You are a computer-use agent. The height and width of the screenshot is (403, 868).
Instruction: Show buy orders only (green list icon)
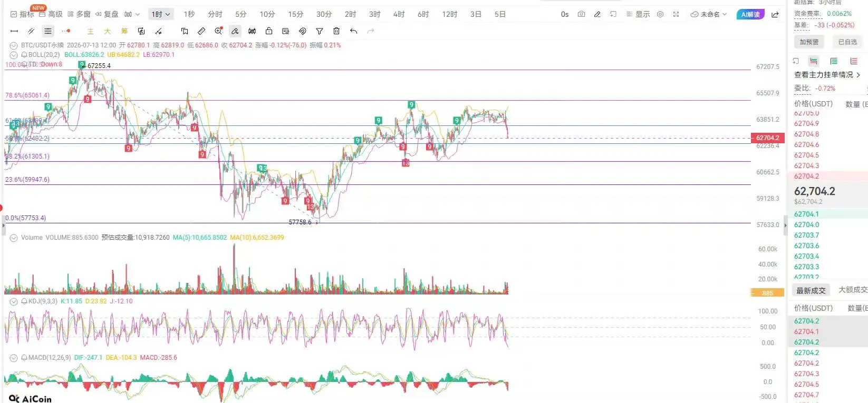834,61
